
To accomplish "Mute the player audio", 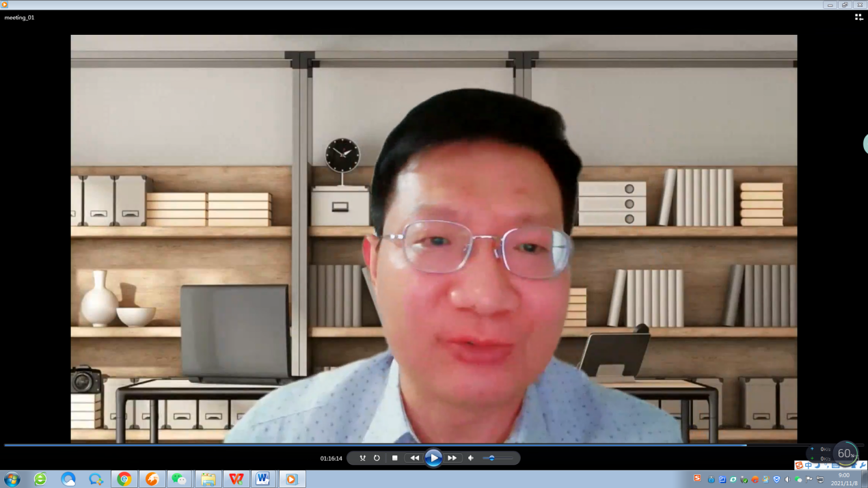I will (471, 458).
